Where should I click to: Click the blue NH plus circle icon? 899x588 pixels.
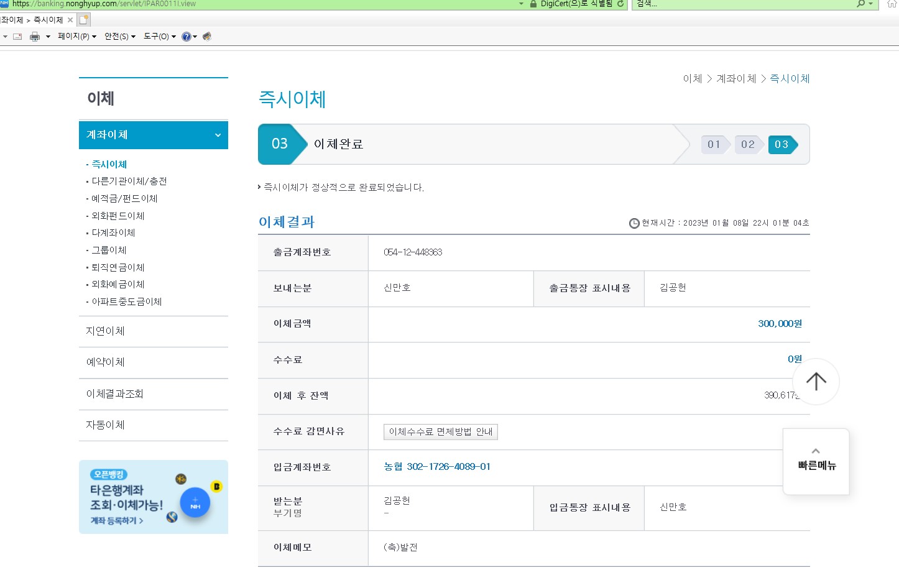[x=195, y=502]
